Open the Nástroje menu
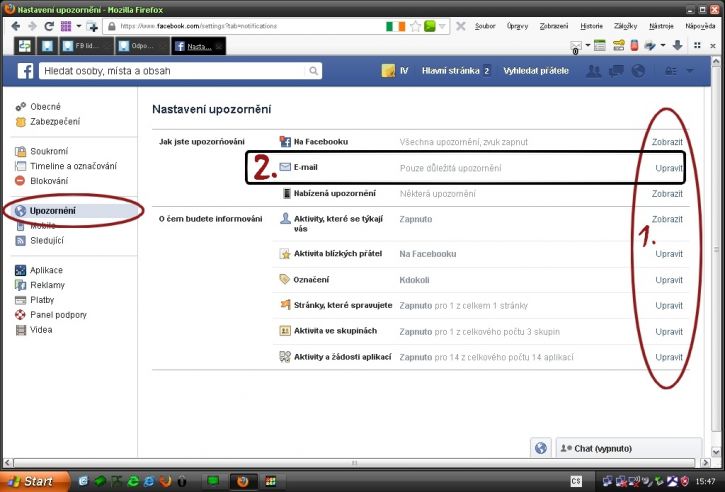The image size is (725, 492). [x=661, y=26]
